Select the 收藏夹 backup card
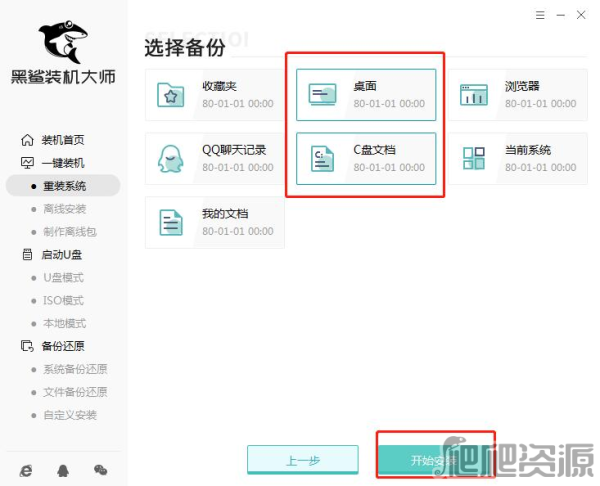Image resolution: width=600 pixels, height=486 pixels. 215,95
